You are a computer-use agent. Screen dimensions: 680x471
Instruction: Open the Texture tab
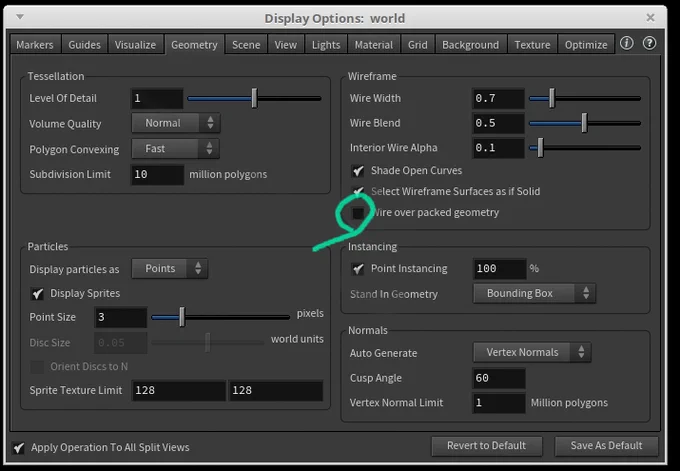pos(532,45)
